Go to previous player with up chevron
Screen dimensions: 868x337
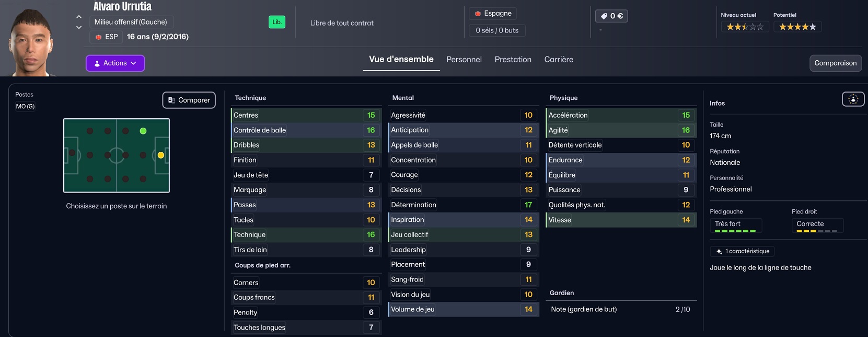(x=79, y=17)
